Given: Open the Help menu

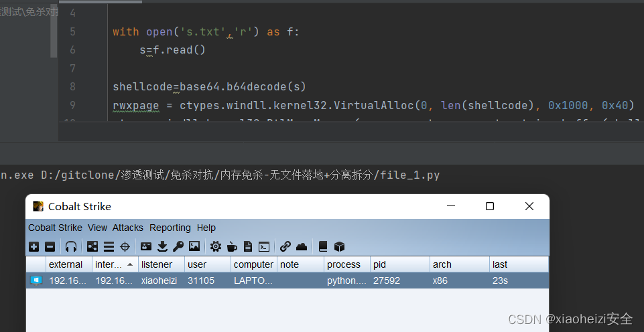Looking at the screenshot, I should (206, 228).
